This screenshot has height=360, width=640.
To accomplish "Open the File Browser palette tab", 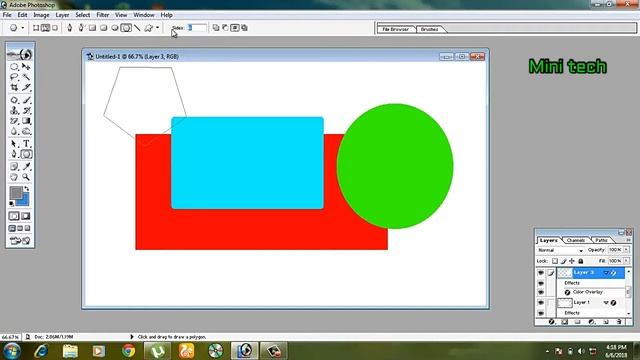I will tap(395, 29).
